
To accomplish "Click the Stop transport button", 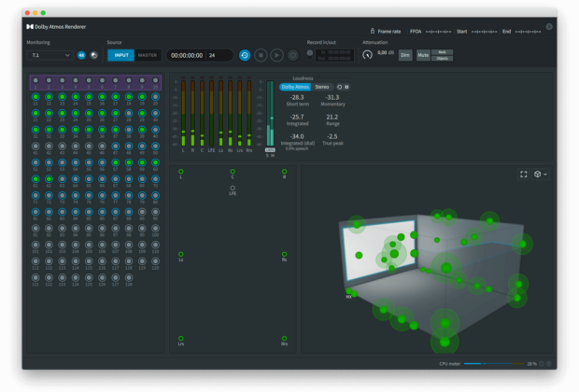I will [x=261, y=55].
